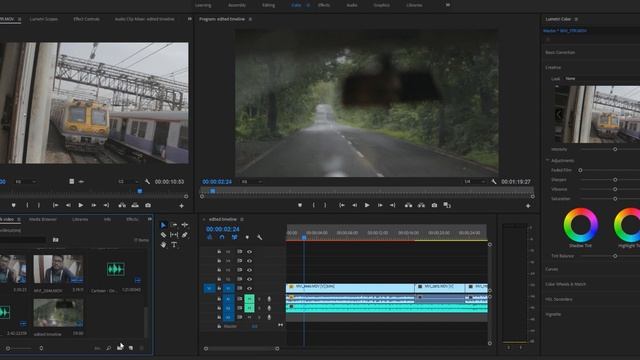The image size is (640, 360).
Task: Click the New Item icon in Project panel
Action: pos(131,348)
